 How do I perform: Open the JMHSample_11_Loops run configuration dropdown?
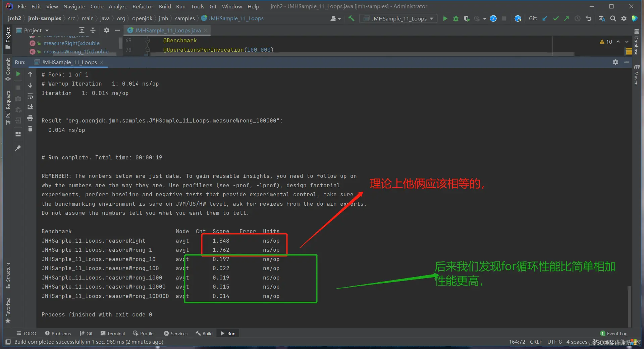point(398,18)
